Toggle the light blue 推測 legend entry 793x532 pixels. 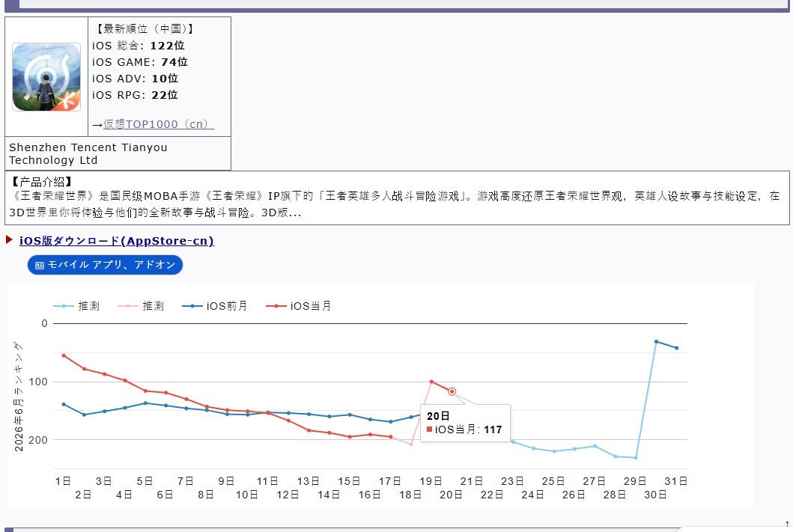pyautogui.click(x=76, y=306)
